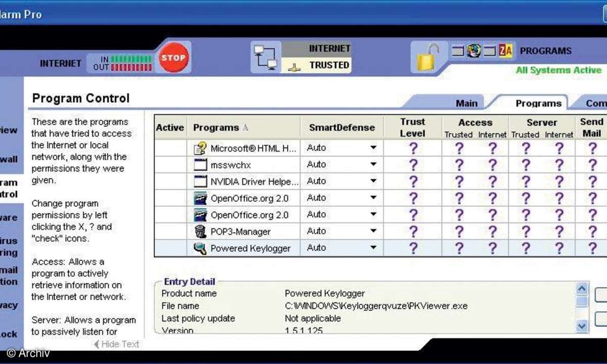
Task: Sort by the Programs column header
Action: (x=244, y=128)
